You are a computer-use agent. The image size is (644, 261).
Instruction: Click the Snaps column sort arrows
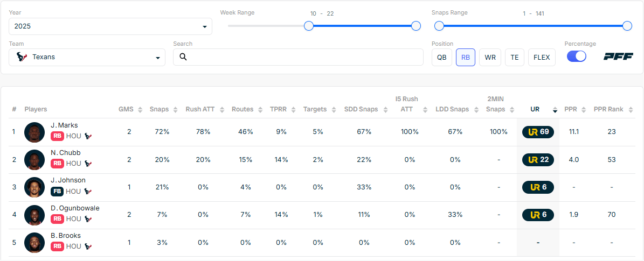[175, 109]
